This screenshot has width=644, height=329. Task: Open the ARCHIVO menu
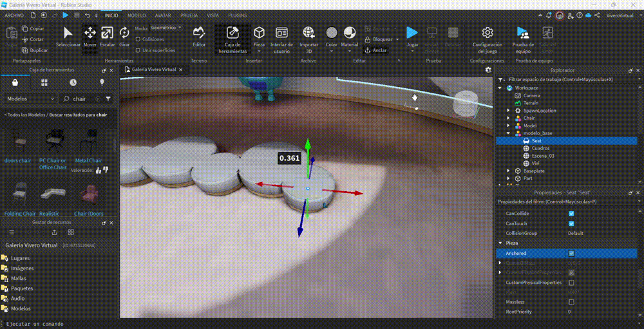click(x=14, y=15)
